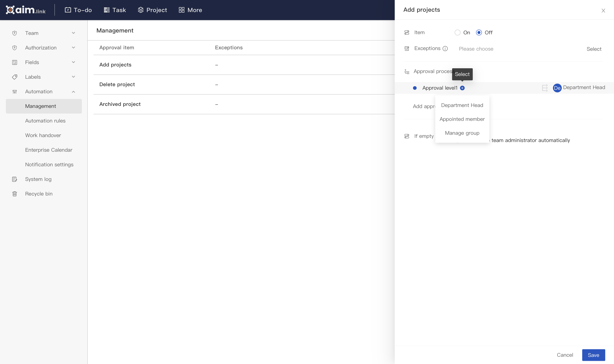Click Cancel in the panel footer
Screen dimensions: 614x364
click(x=565, y=355)
